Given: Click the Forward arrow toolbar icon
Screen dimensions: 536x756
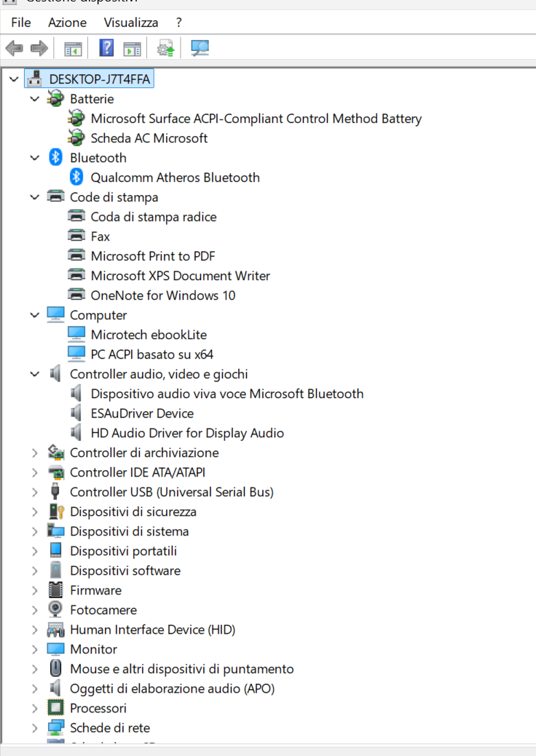Looking at the screenshot, I should pyautogui.click(x=39, y=48).
